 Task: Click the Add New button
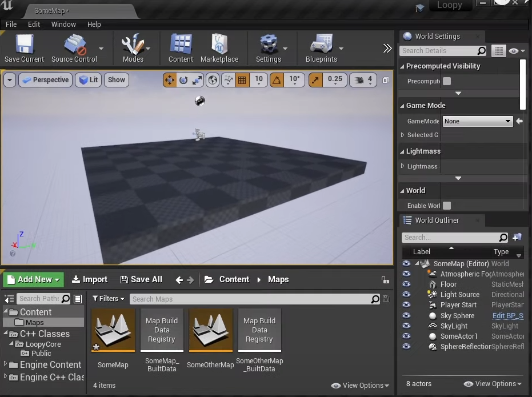pos(34,279)
